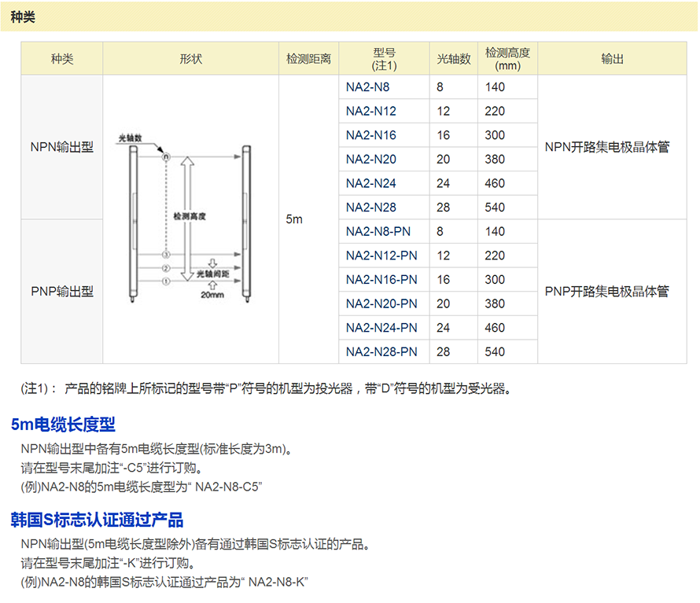Click the NA2-N28 model cell
The height and width of the screenshot is (603, 700).
coord(371,208)
